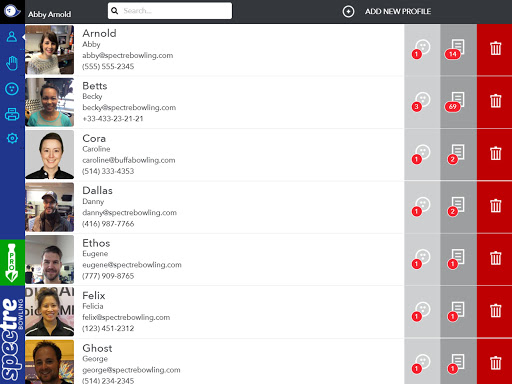Open the printer sidebar icon
Image resolution: width=512 pixels, height=384 pixels.
click(x=12, y=114)
